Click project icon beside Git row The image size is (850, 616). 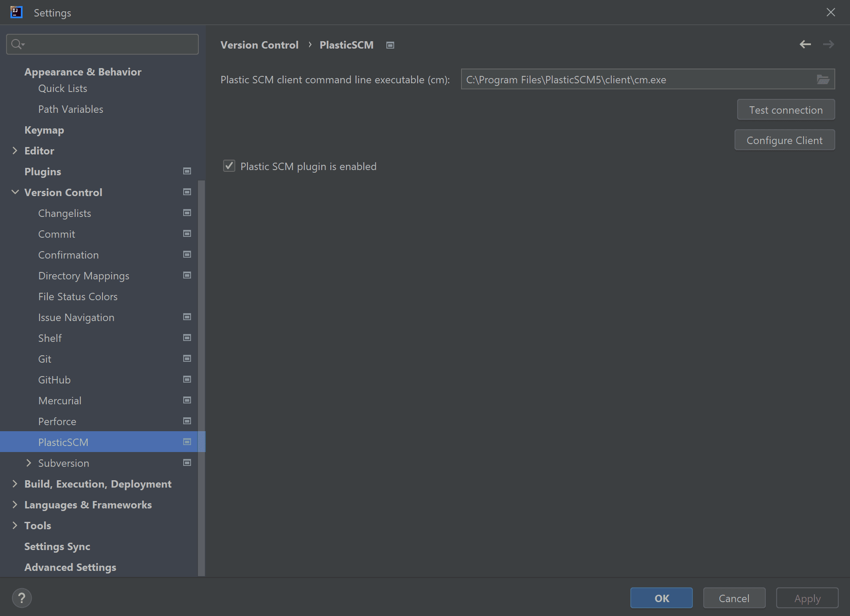pyautogui.click(x=187, y=359)
